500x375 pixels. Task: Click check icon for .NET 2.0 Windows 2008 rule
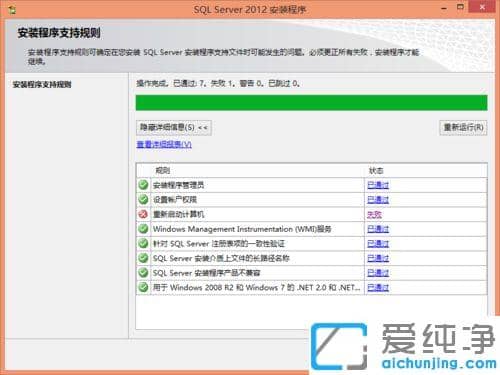point(143,287)
